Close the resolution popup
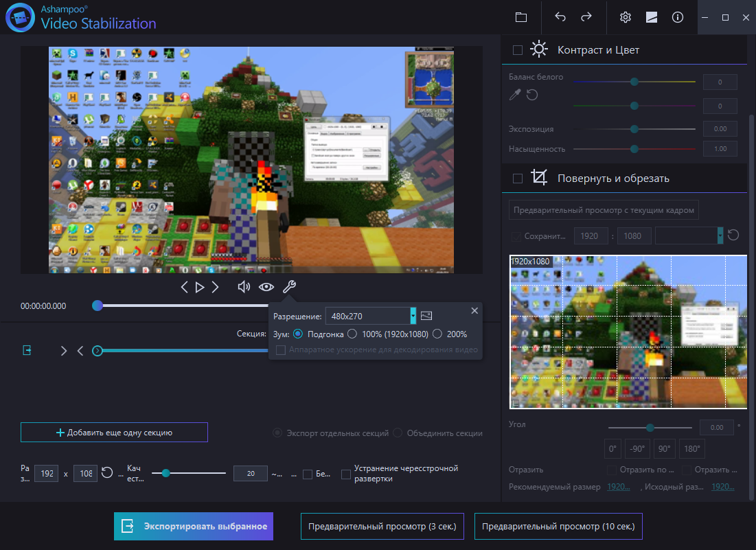The height and width of the screenshot is (550, 756). click(x=474, y=310)
